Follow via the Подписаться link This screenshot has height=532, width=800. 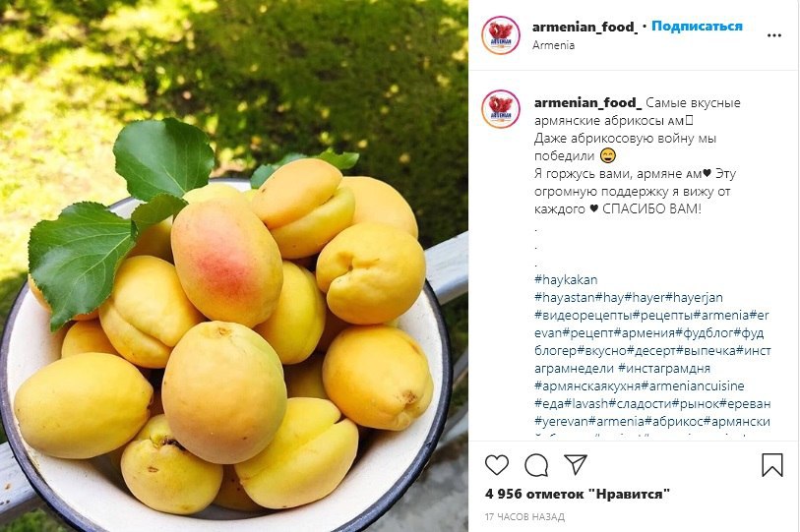697,26
